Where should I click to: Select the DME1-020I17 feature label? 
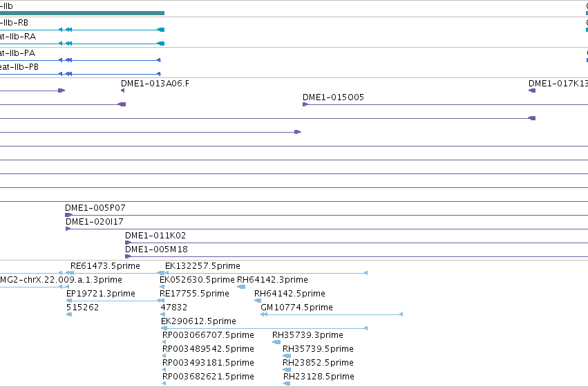click(x=94, y=222)
